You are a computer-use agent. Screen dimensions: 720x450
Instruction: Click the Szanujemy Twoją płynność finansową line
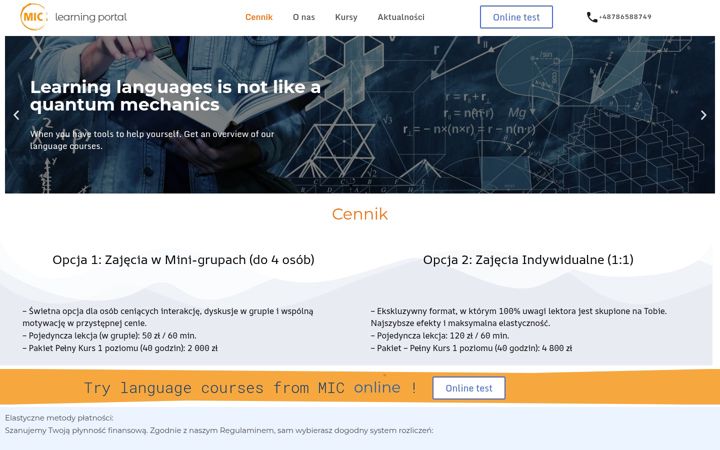tap(219, 431)
